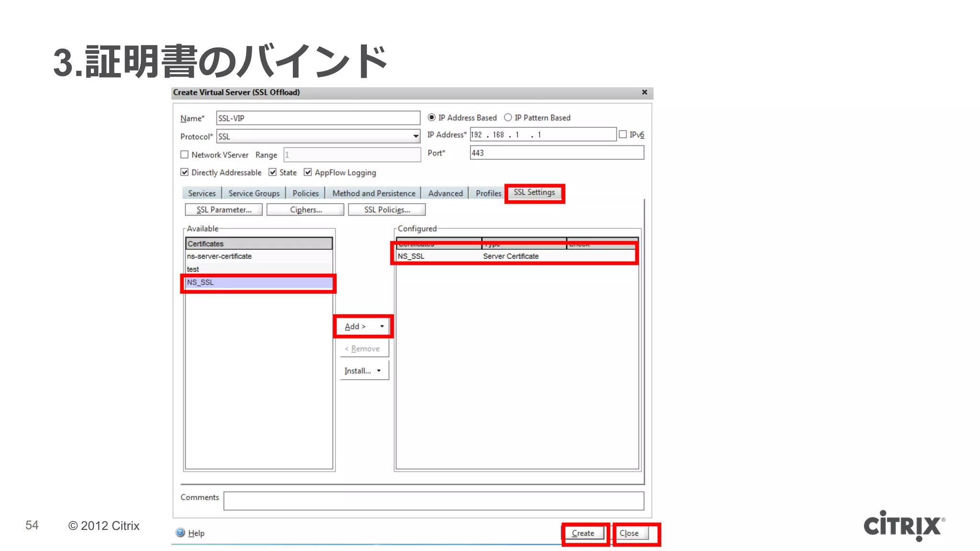Switch to the Advanced tab
The width and height of the screenshot is (980, 551).
(x=445, y=193)
